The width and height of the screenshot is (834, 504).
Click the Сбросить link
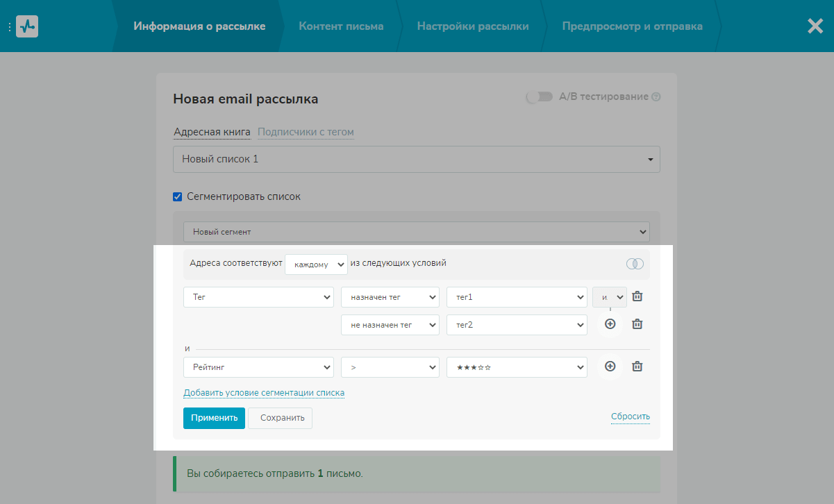pos(630,417)
